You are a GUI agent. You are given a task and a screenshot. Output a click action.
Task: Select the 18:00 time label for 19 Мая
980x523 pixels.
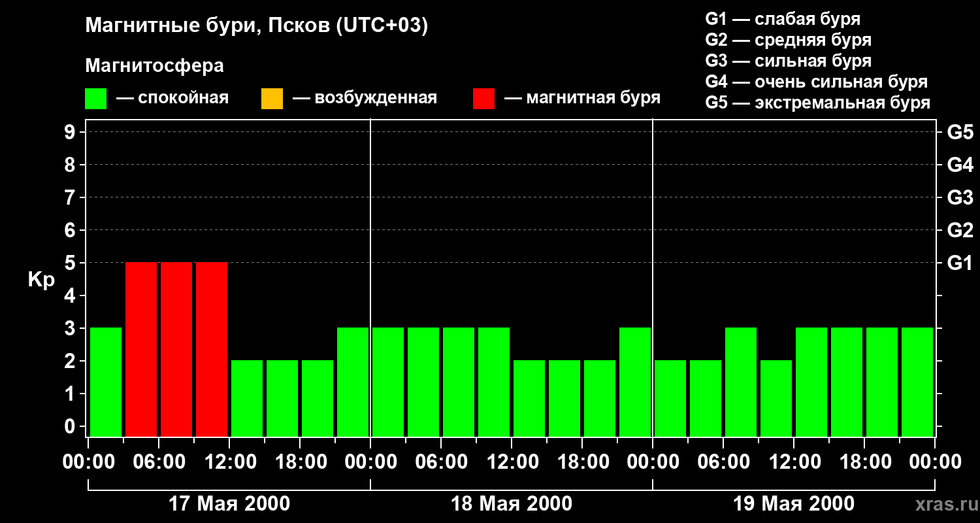tap(864, 462)
